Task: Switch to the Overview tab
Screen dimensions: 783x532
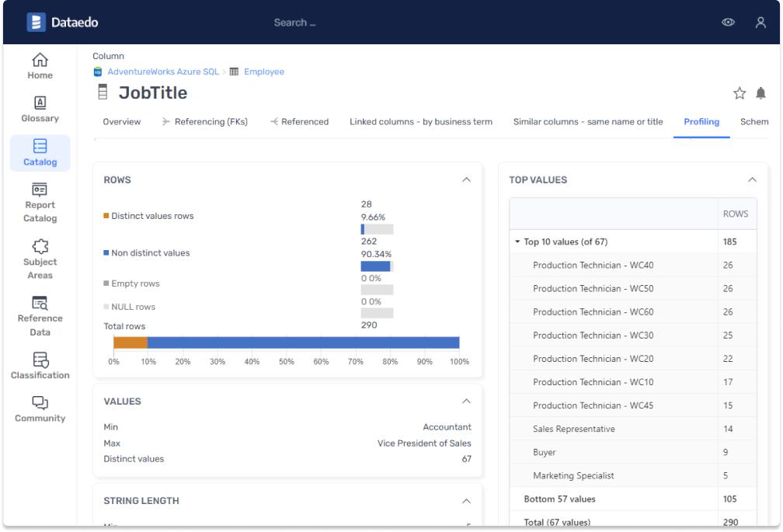Action: click(x=122, y=122)
